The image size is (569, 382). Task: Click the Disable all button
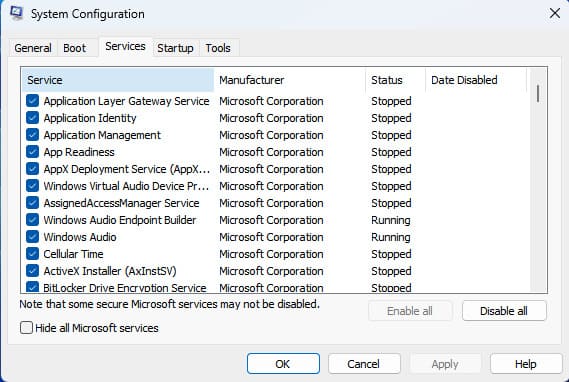coord(504,311)
